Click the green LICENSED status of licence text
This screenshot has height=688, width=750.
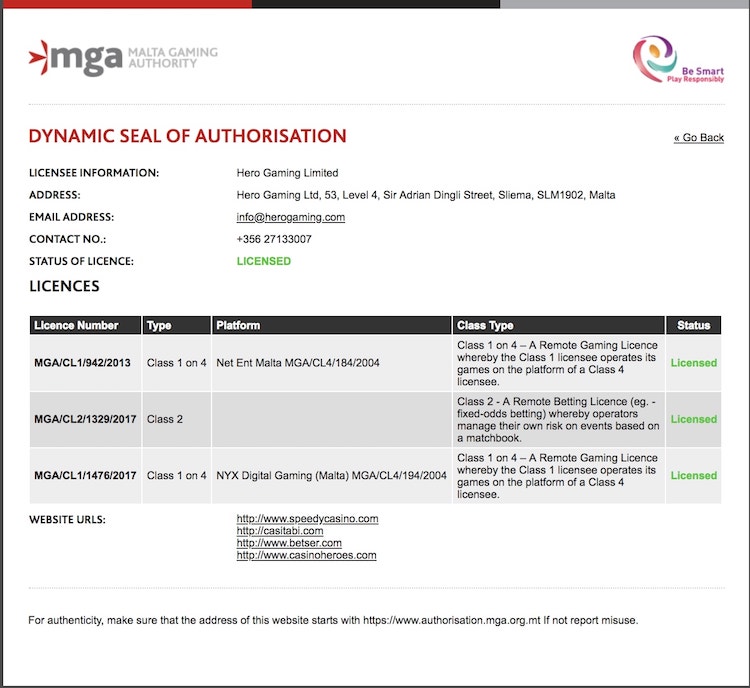[264, 261]
